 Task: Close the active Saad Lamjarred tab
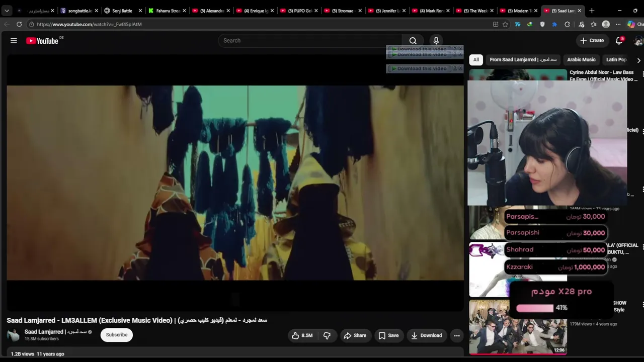(x=580, y=11)
